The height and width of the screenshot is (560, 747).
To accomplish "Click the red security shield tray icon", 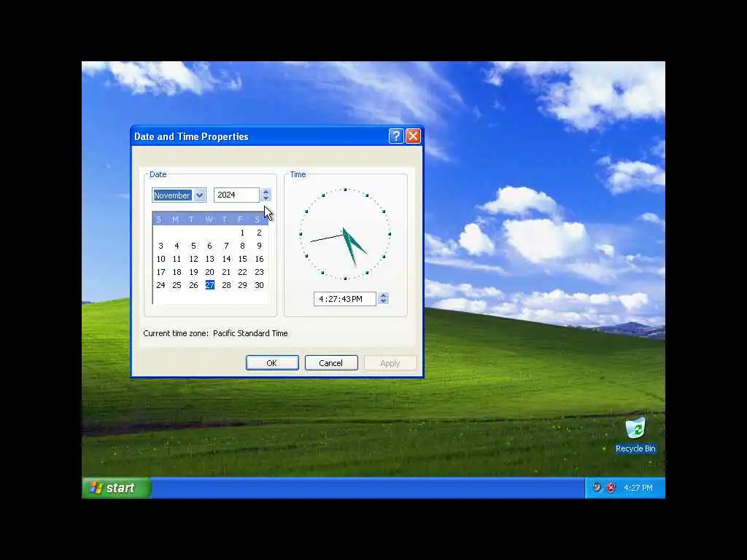I will [x=611, y=488].
